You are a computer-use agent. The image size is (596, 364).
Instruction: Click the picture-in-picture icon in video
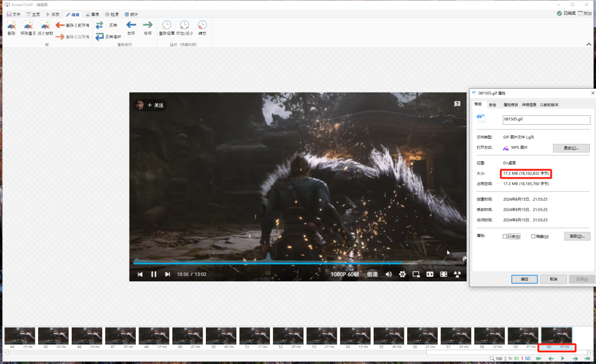point(416,274)
